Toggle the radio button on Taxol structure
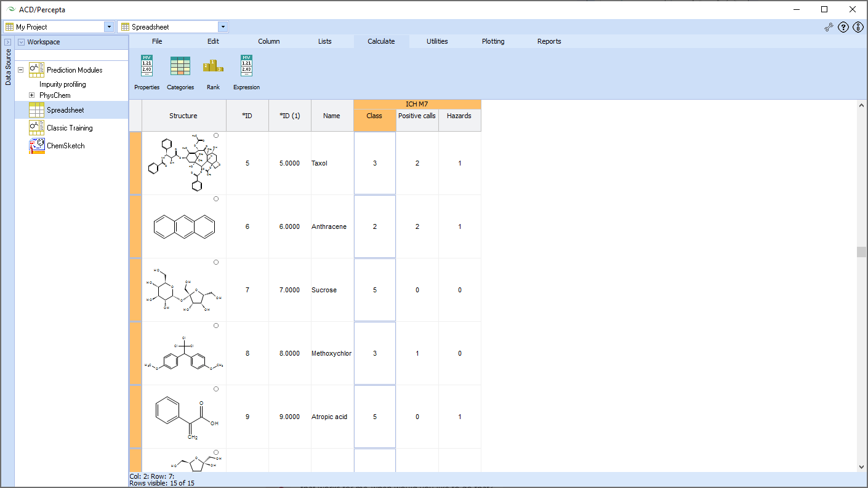The width and height of the screenshot is (868, 488). pyautogui.click(x=216, y=135)
